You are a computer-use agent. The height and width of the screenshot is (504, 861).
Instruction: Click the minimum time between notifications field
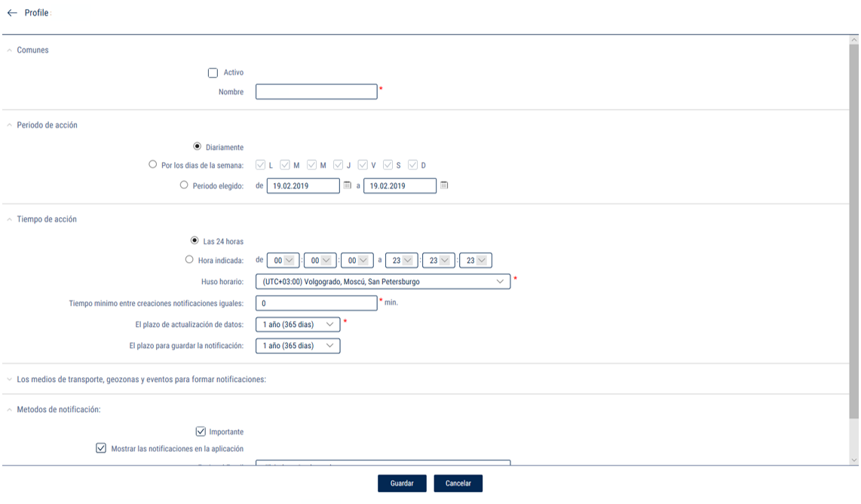point(316,303)
